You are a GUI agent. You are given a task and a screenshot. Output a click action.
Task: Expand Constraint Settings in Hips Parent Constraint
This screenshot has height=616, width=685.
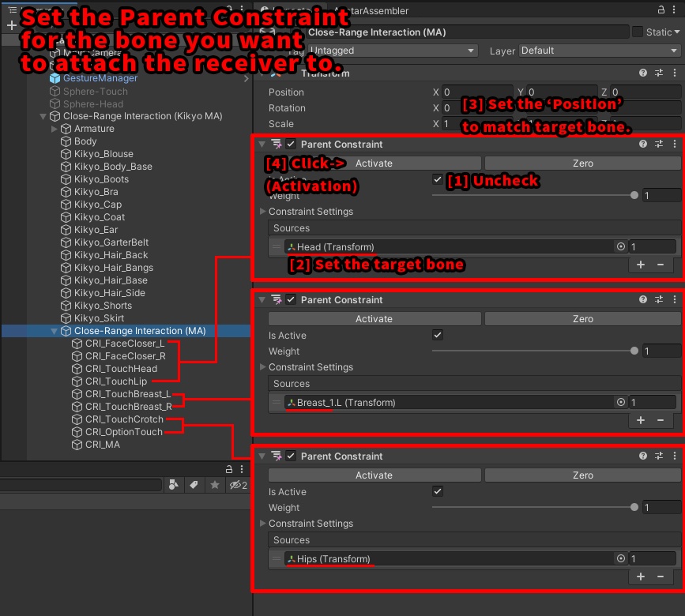262,523
